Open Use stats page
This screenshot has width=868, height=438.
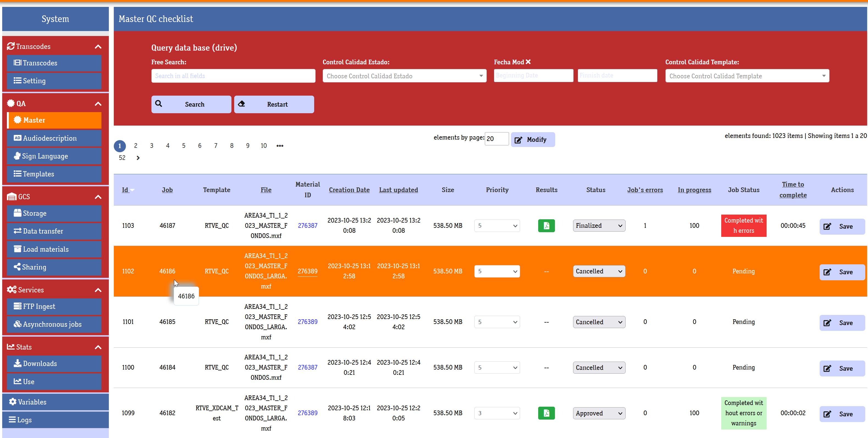(x=54, y=382)
